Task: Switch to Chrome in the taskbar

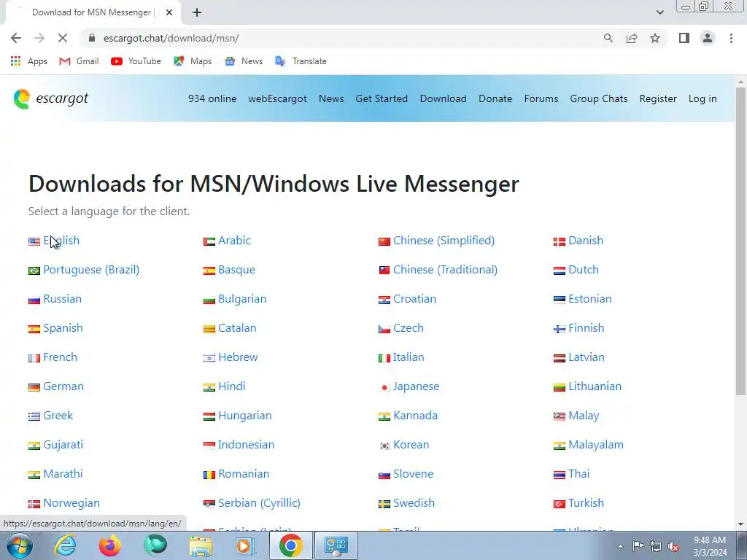Action: point(290,545)
